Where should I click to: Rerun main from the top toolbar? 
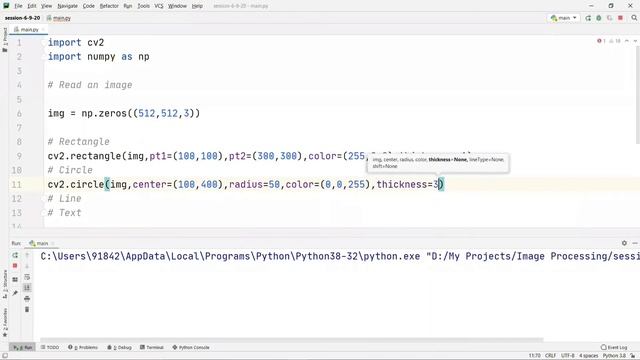588,18
